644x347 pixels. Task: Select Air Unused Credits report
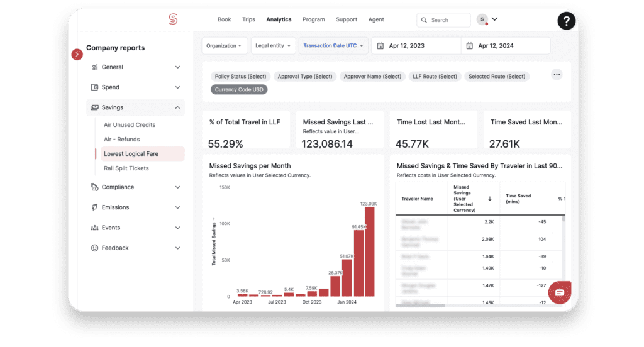pyautogui.click(x=130, y=125)
